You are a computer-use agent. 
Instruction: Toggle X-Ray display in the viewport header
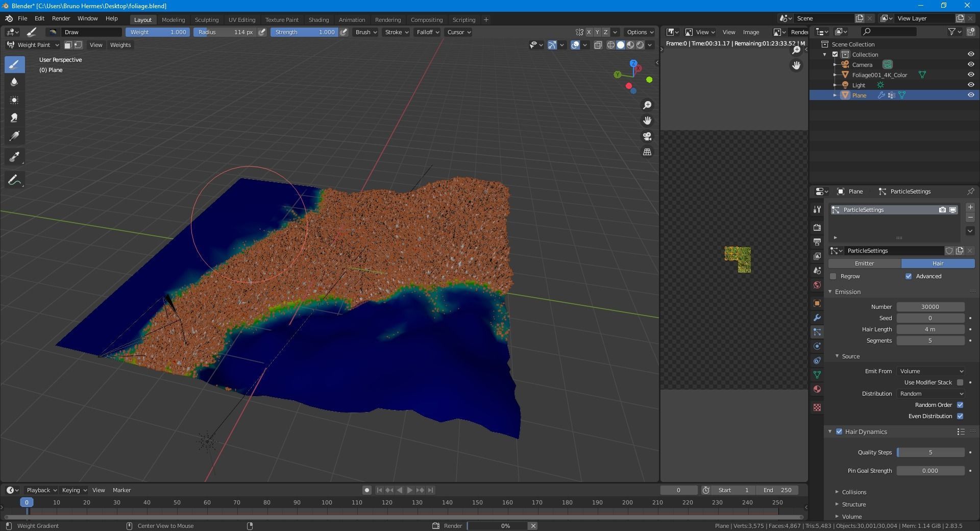pos(598,45)
